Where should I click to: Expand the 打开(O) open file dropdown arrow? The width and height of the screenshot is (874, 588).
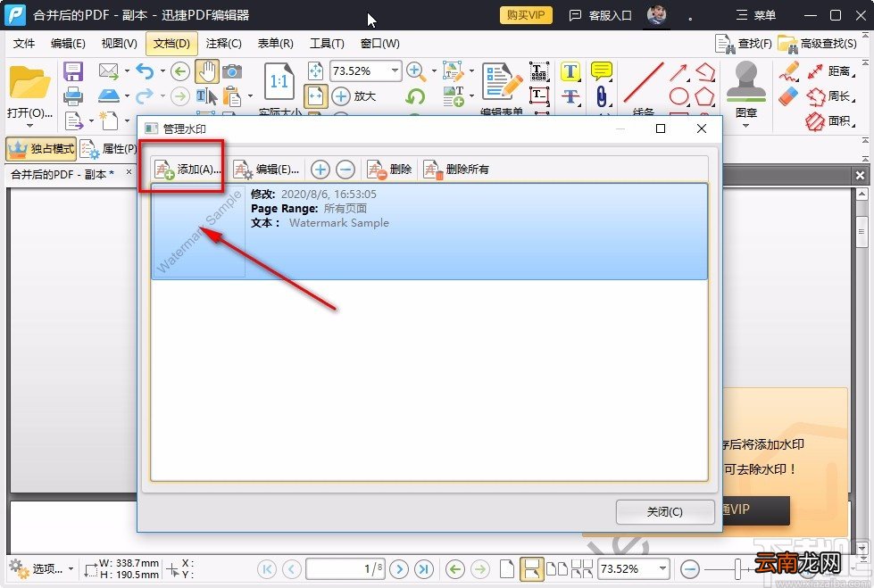pyautogui.click(x=29, y=125)
